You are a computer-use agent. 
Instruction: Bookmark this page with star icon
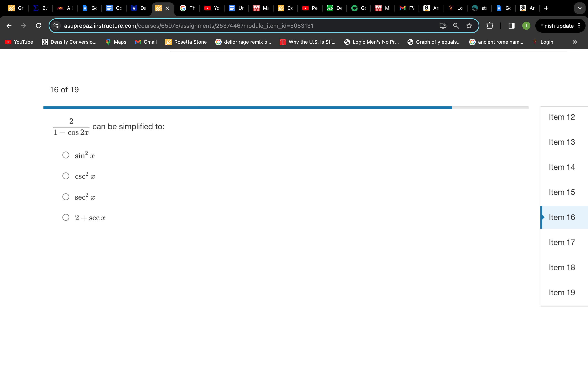click(x=469, y=26)
